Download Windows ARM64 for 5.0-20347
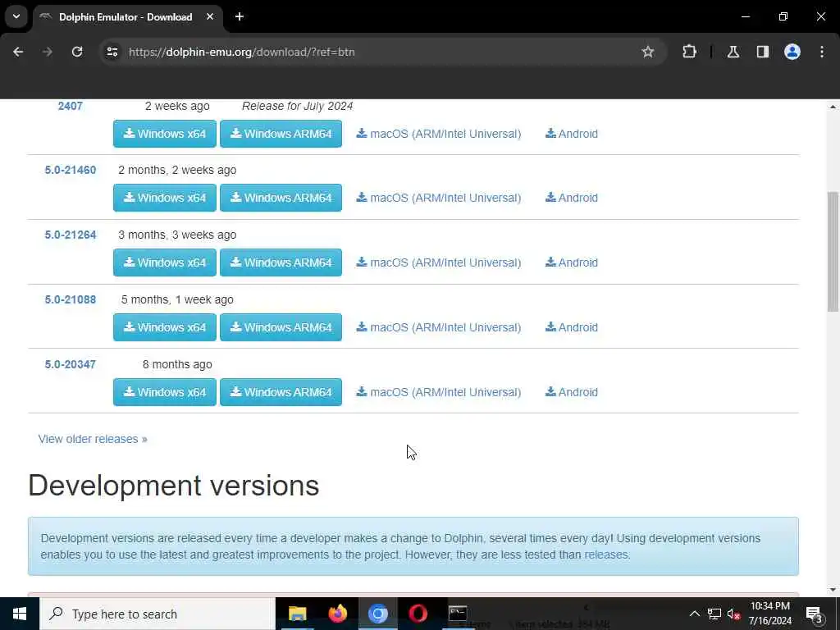840x630 pixels. click(x=281, y=392)
